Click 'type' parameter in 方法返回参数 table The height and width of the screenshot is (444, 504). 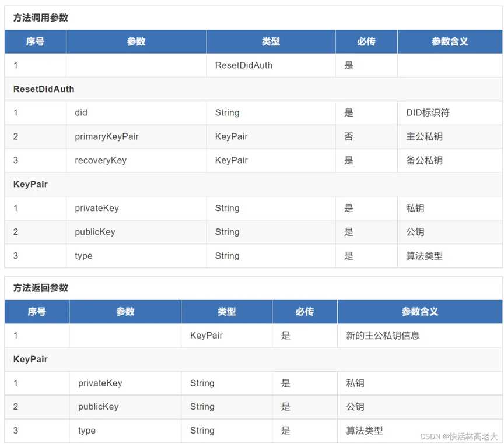pos(87,431)
